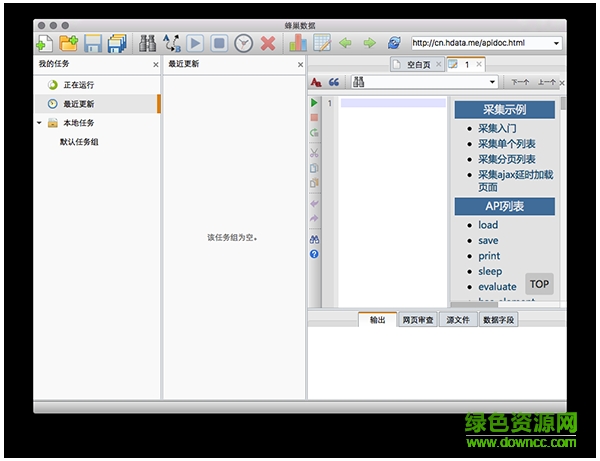The image size is (600, 461).
Task: Open the load API link
Action: tap(488, 225)
